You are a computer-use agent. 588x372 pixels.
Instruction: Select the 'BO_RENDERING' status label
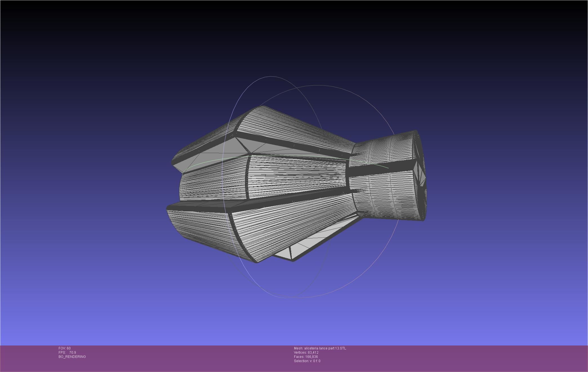[72, 357]
